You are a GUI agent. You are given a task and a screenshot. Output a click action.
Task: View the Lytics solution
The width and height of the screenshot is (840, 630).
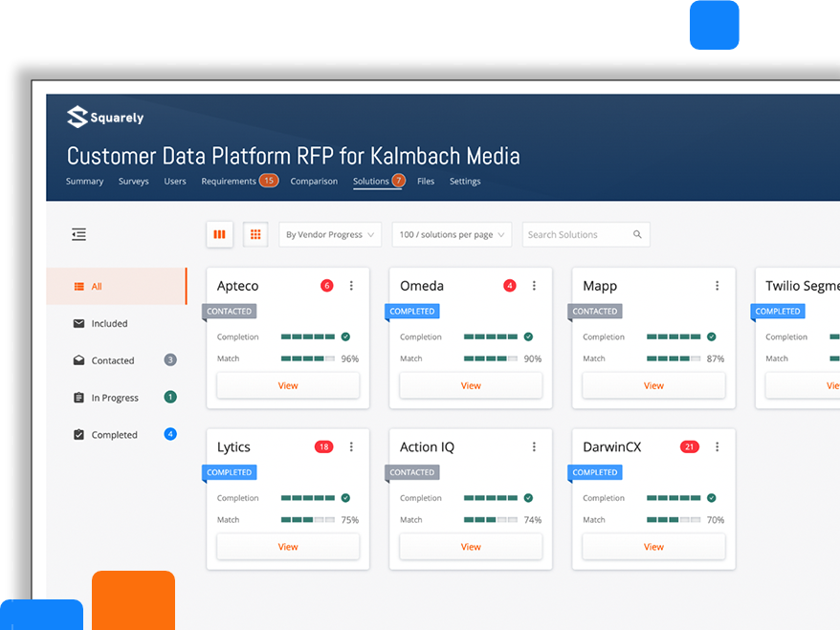[x=288, y=547]
